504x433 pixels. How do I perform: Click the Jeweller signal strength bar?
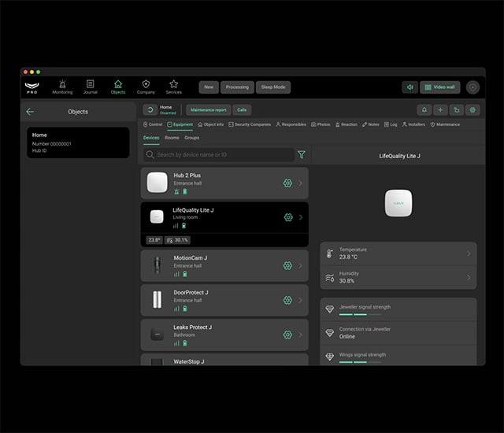tap(360, 314)
